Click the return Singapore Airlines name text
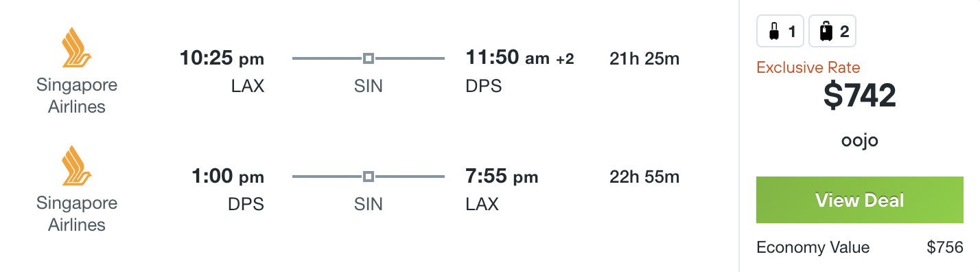980x272 pixels. tap(77, 214)
